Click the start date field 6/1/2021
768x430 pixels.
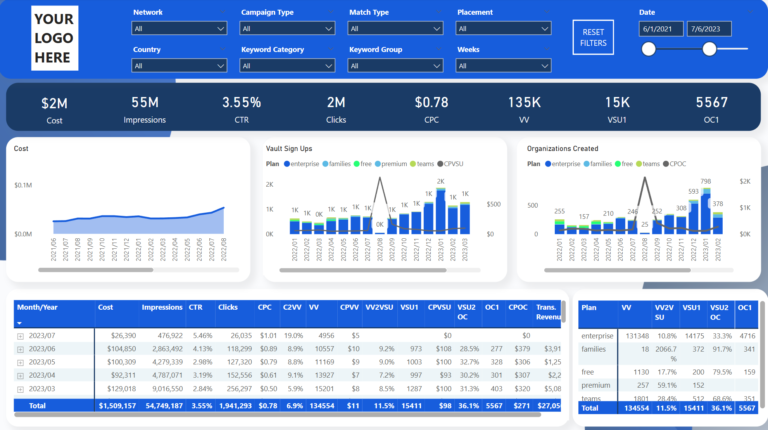pyautogui.click(x=661, y=29)
